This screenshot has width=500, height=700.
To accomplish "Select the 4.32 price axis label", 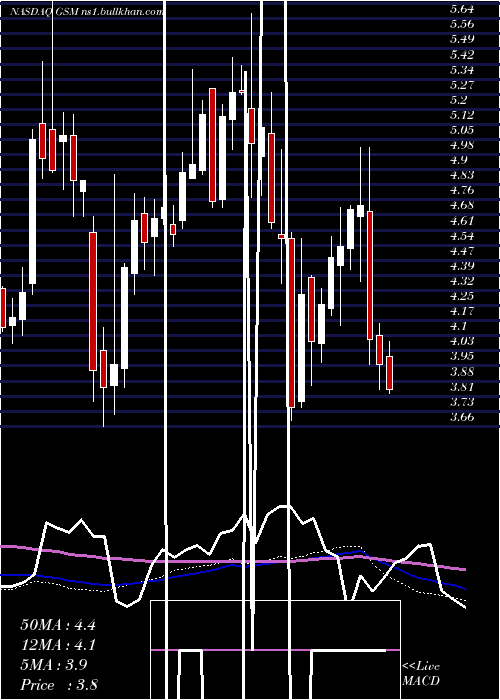I will 462,281.
